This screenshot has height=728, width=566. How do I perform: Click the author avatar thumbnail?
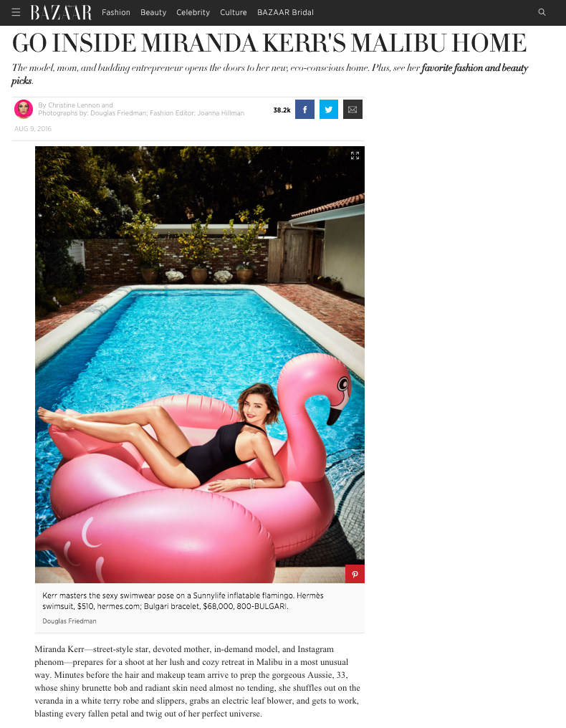tap(24, 109)
